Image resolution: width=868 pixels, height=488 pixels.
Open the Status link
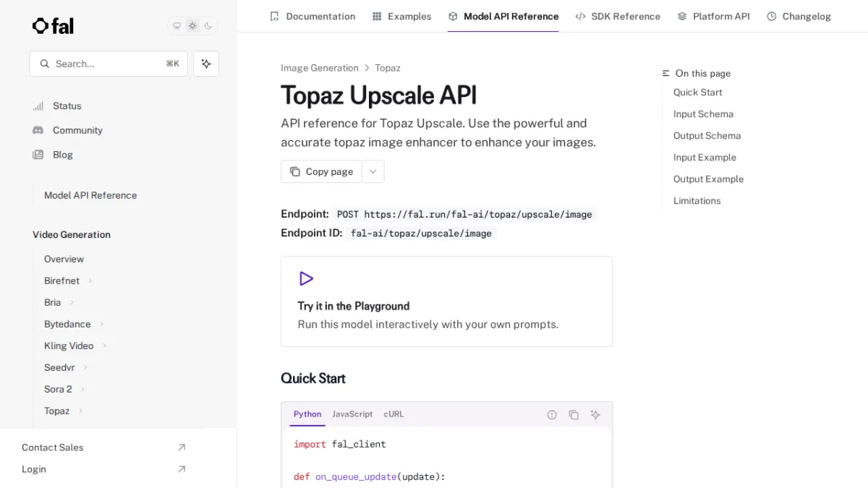click(67, 106)
